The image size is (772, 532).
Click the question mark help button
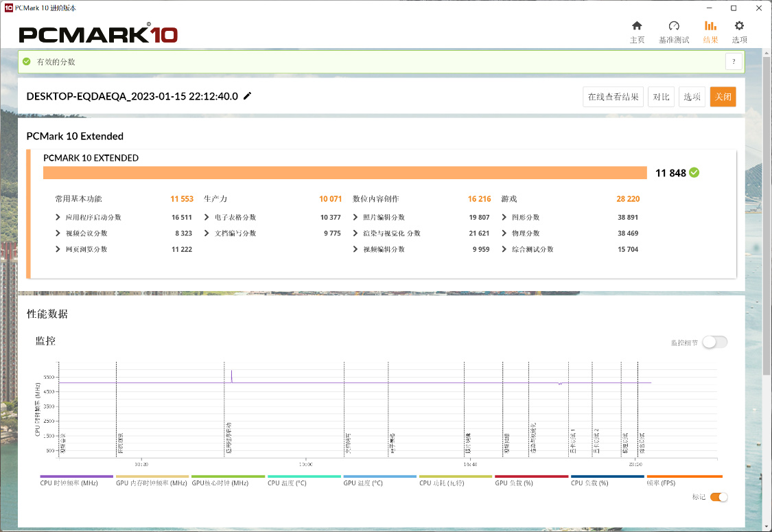click(734, 62)
